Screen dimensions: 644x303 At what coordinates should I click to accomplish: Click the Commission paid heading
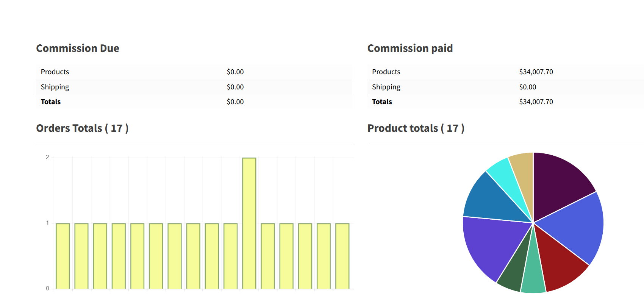(410, 48)
